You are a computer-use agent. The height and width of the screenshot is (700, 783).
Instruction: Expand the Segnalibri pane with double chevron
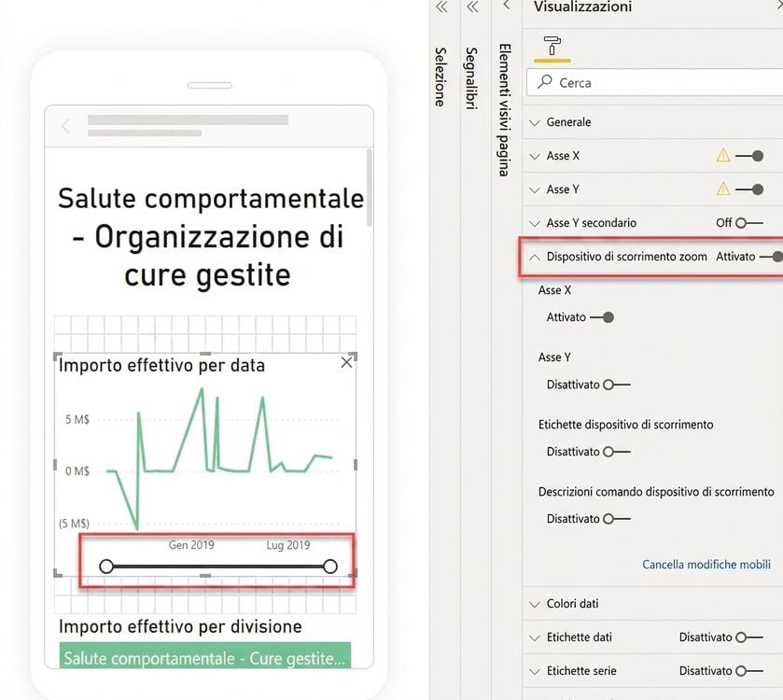click(472, 7)
